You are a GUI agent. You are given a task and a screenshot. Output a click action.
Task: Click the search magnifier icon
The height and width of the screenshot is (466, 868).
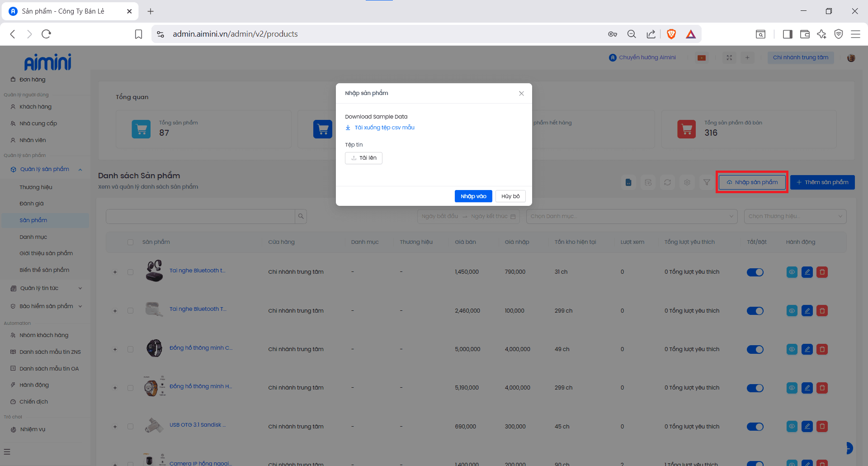301,216
